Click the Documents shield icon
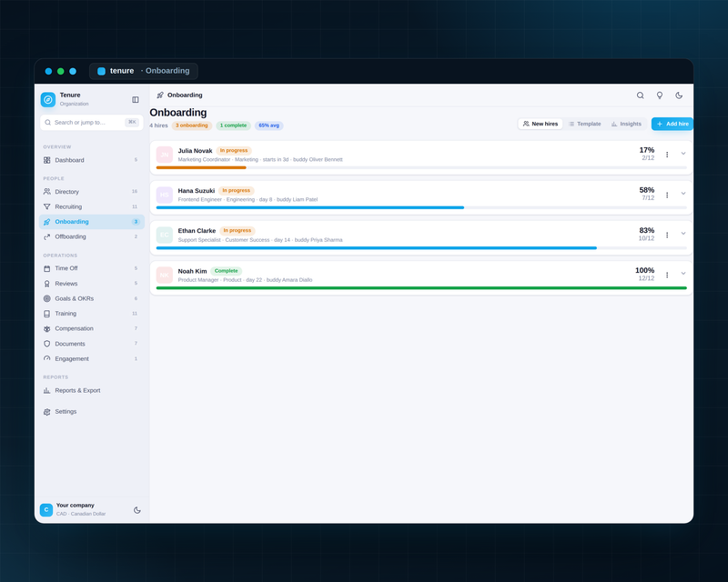The image size is (728, 582). [x=47, y=344]
